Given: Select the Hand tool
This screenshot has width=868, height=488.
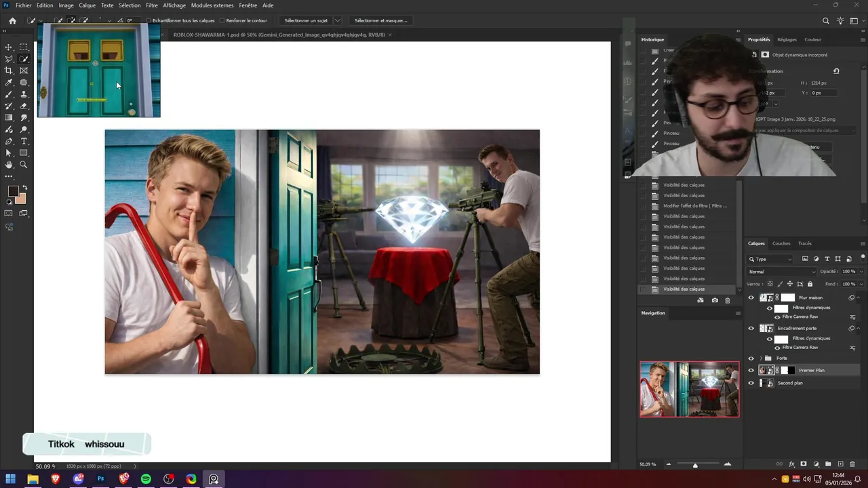Looking at the screenshot, I should pos(9,165).
